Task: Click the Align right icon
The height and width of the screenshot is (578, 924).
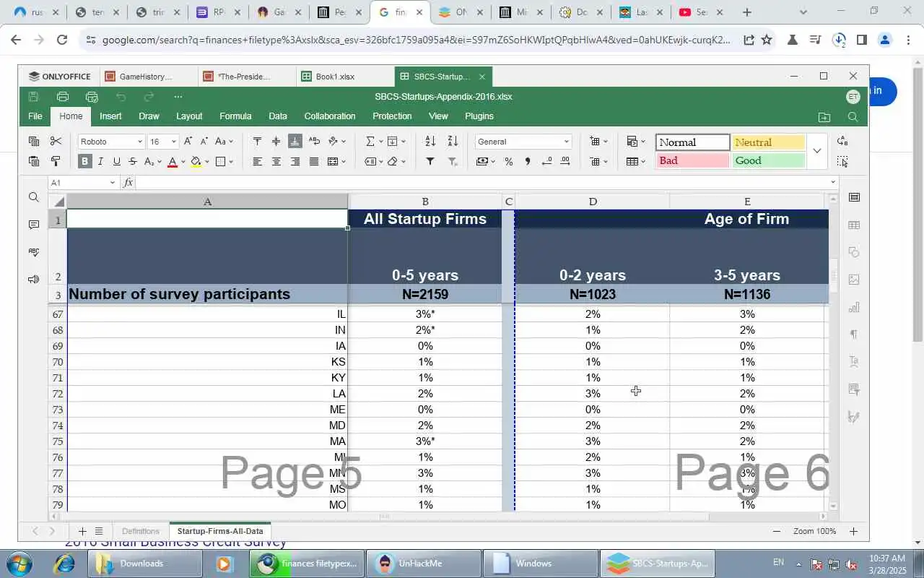Action: pos(295,161)
